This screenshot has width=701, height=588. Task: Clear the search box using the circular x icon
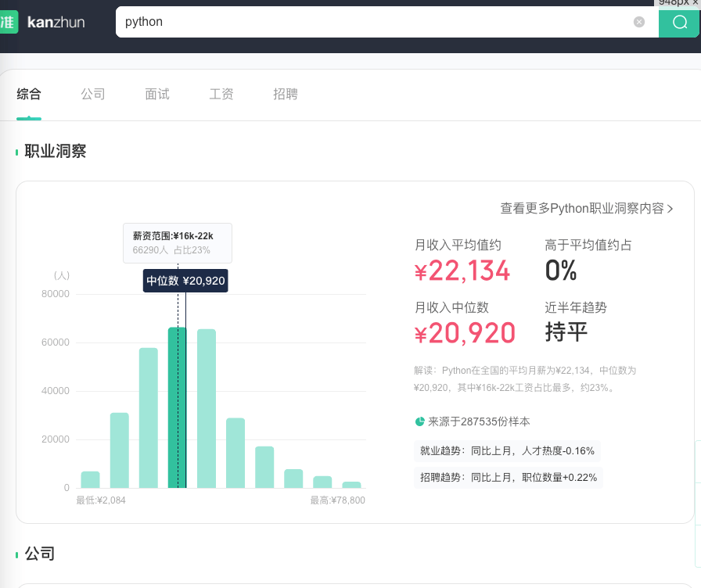639,22
